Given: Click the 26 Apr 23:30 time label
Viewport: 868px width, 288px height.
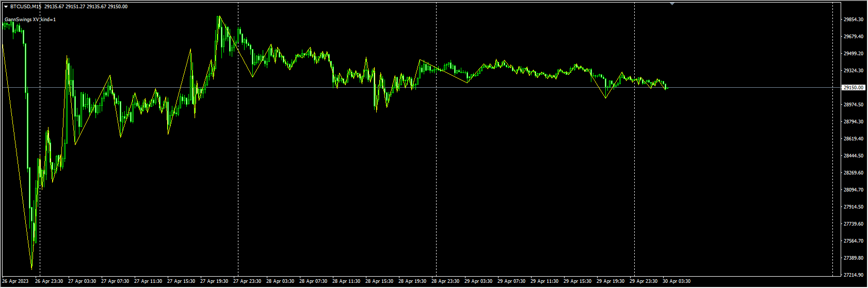Looking at the screenshot, I should coord(49,281).
